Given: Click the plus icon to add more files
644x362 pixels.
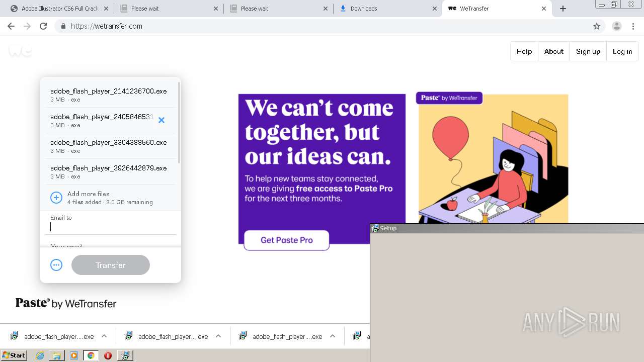Looking at the screenshot, I should (56, 198).
